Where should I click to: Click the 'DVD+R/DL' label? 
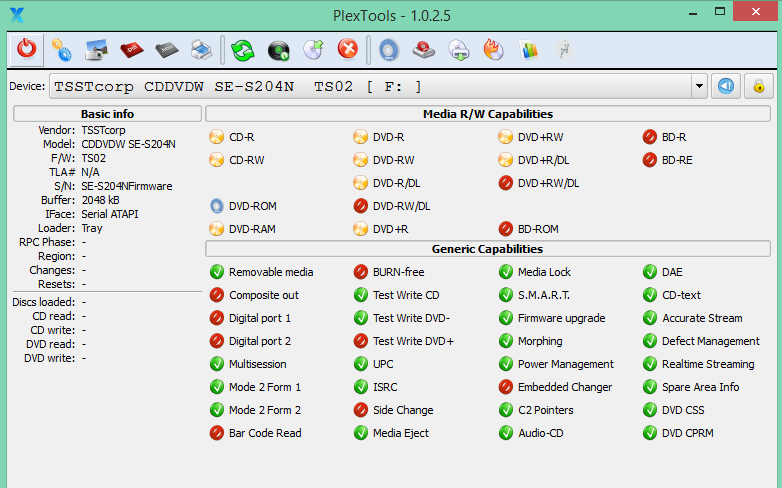point(543,160)
